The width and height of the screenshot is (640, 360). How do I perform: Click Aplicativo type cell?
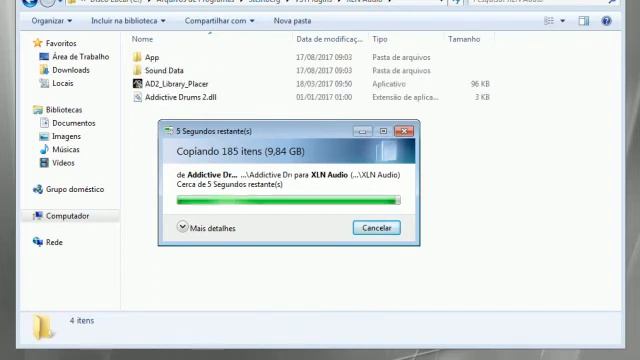click(x=389, y=84)
